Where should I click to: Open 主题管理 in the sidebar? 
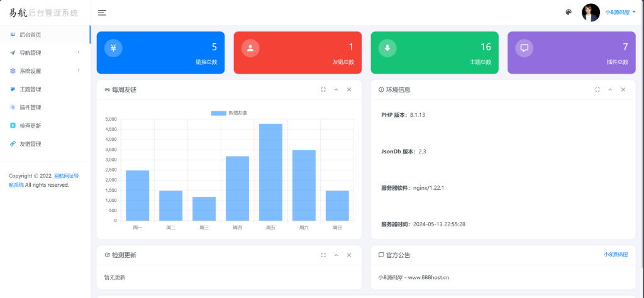pos(45,89)
